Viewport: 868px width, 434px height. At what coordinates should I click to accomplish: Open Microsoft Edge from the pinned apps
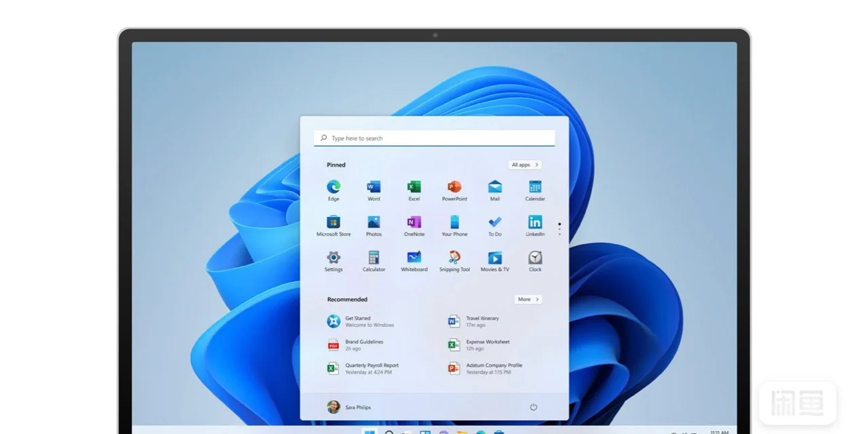[333, 188]
